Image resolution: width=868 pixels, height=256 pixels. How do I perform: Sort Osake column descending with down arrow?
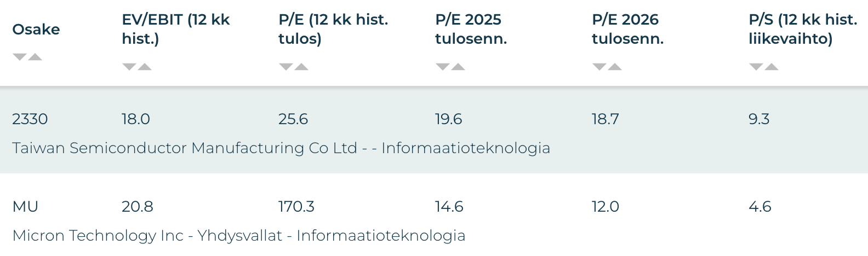click(19, 57)
